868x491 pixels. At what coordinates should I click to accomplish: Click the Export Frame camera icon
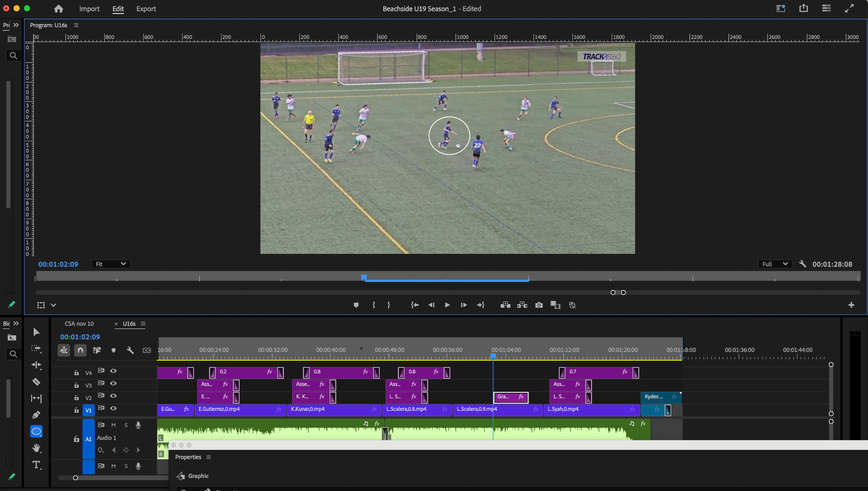[538, 305]
